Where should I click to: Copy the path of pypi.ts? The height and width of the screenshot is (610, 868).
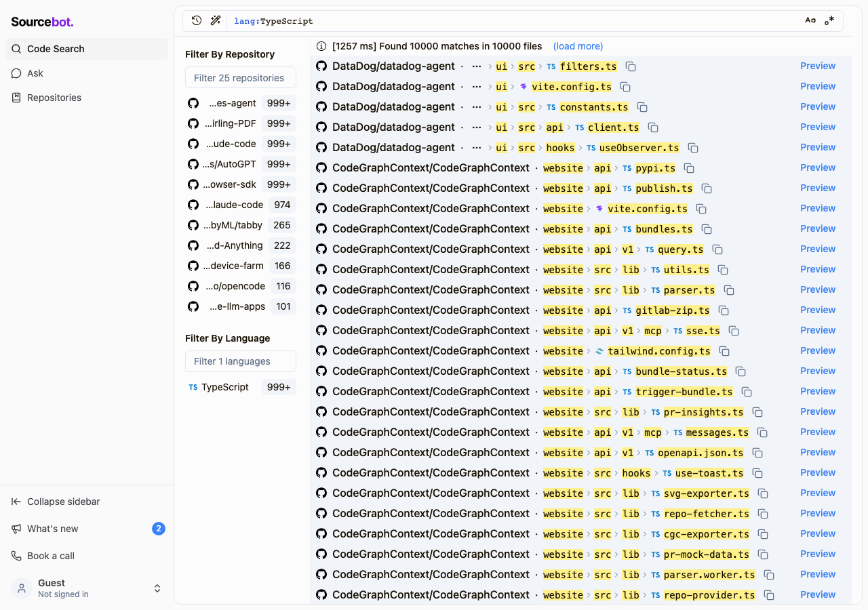pyautogui.click(x=689, y=168)
